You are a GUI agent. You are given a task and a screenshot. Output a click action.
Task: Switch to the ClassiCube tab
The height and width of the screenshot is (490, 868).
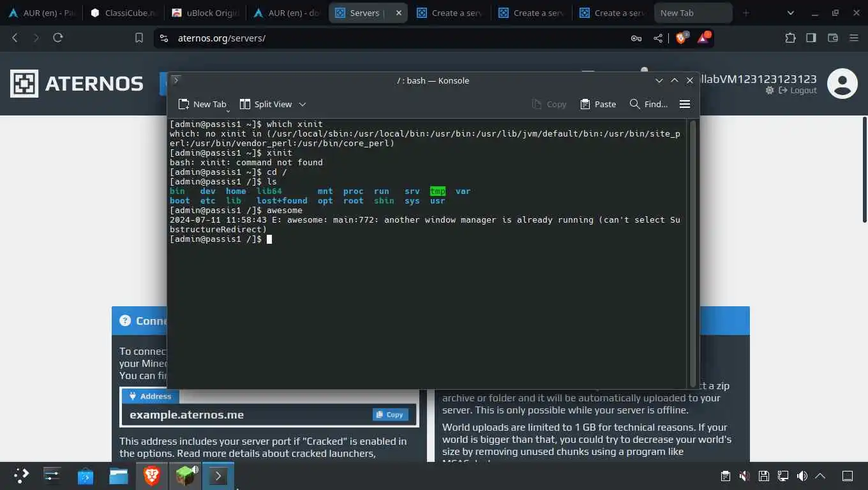[x=123, y=13]
